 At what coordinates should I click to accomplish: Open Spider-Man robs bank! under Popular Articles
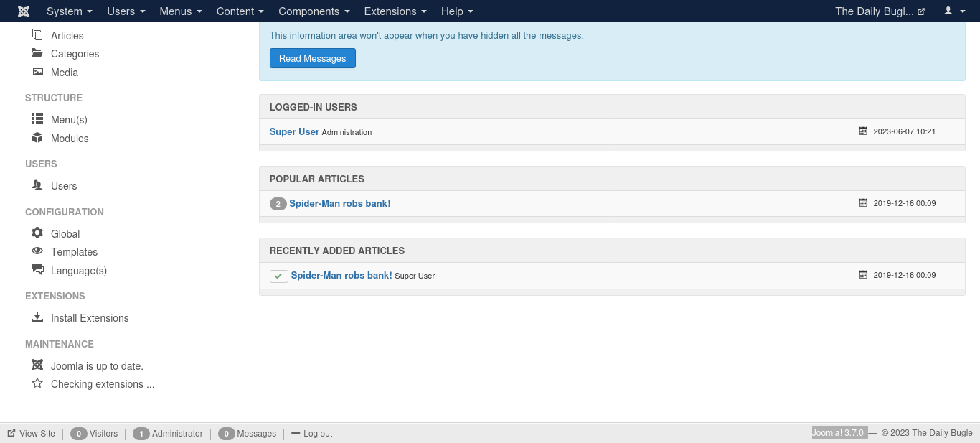click(x=339, y=204)
